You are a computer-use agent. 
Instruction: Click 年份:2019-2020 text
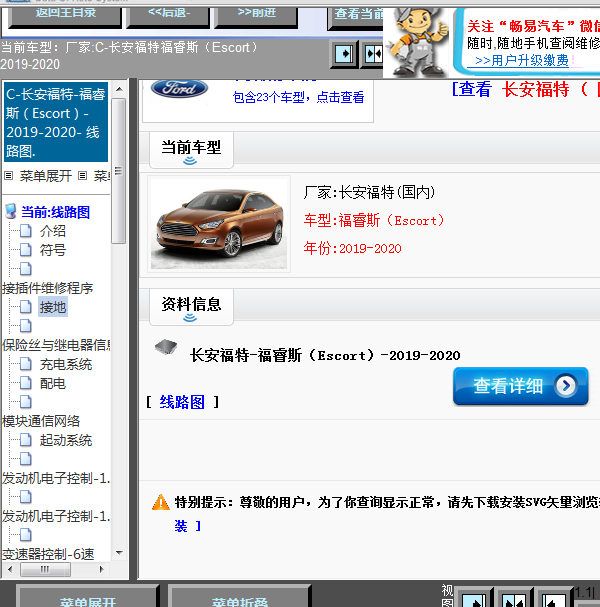tap(352, 248)
